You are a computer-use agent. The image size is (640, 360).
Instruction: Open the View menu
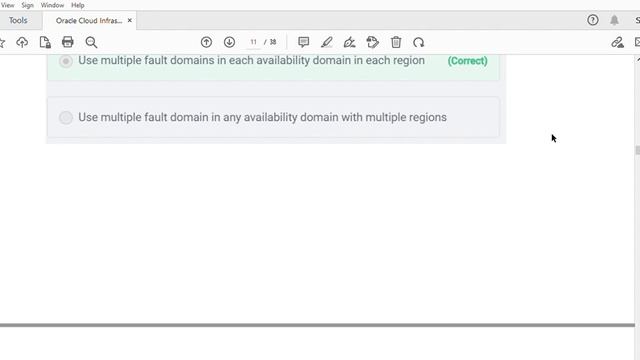7,5
